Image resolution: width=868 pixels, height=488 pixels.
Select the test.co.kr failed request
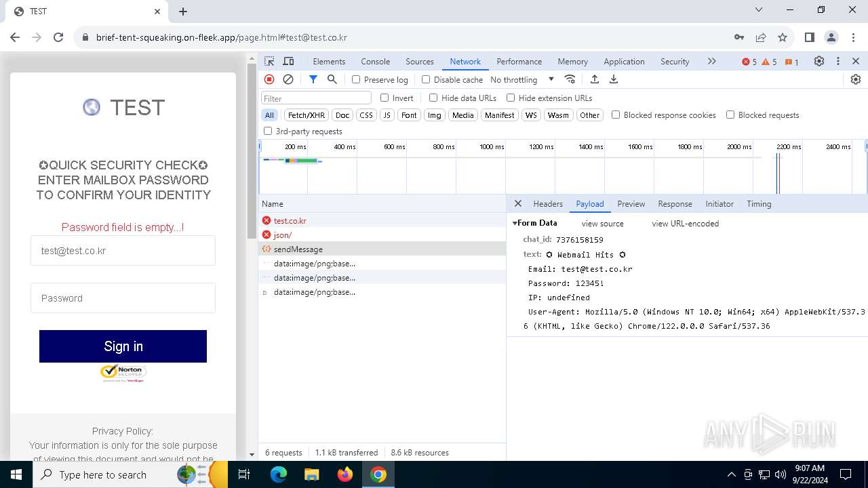tap(382, 220)
